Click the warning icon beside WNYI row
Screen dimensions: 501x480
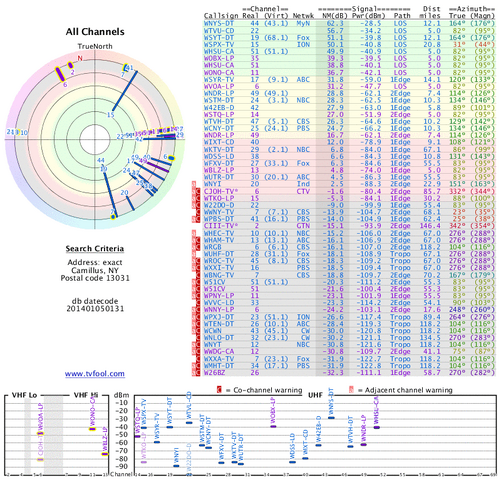pyautogui.click(x=194, y=184)
